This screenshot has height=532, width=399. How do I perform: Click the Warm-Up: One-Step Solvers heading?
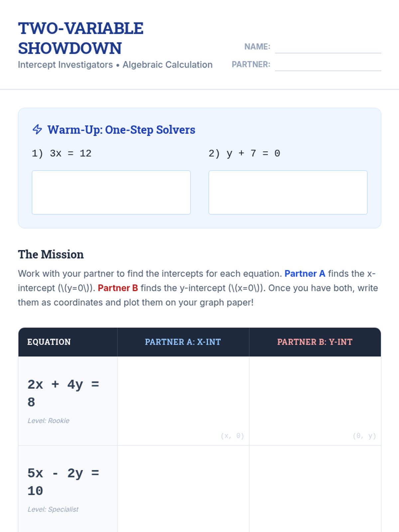pyautogui.click(x=121, y=130)
